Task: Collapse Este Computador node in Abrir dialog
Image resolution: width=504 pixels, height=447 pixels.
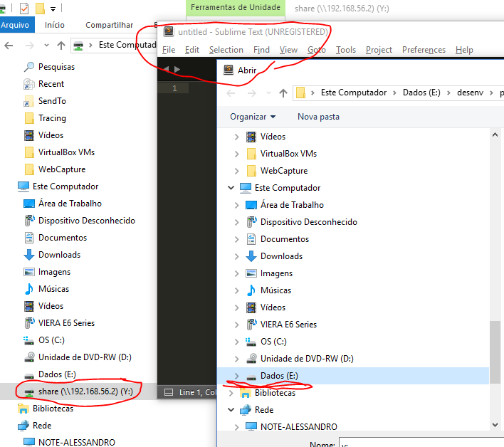Action: (231, 188)
